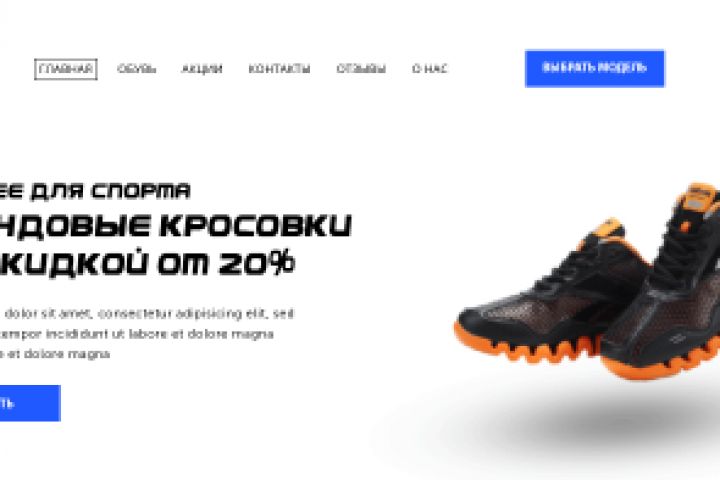Go to the ОБУВЬ section

pos(136,69)
